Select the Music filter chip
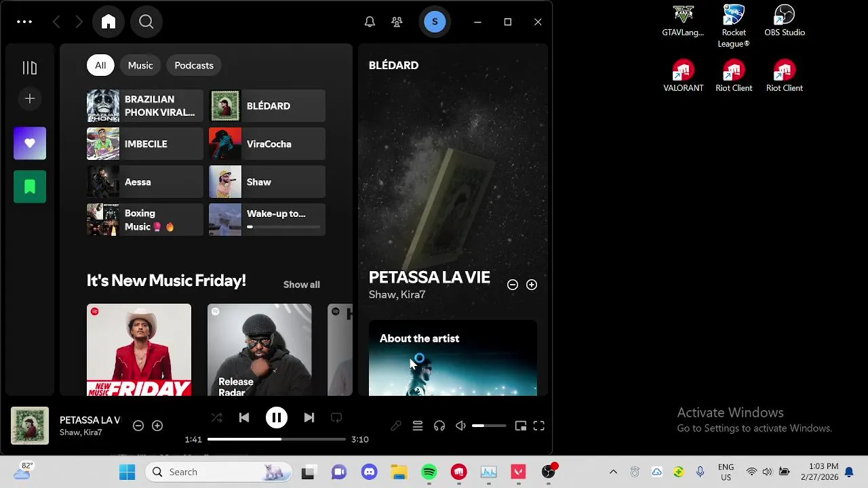 click(140, 65)
